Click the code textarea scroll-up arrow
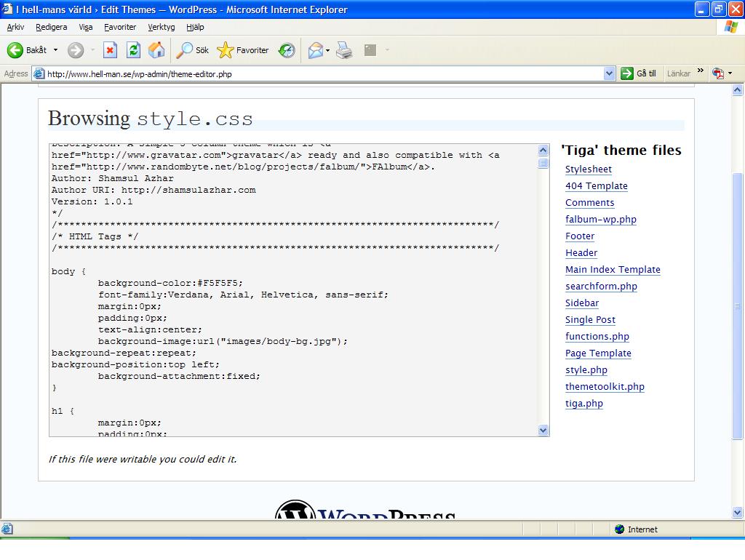The width and height of the screenshot is (745, 560). click(x=543, y=151)
